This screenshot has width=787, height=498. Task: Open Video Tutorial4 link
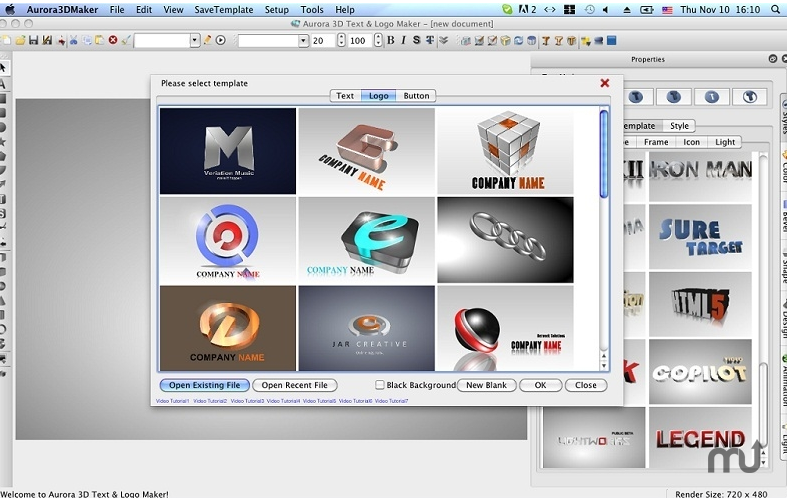(x=283, y=401)
